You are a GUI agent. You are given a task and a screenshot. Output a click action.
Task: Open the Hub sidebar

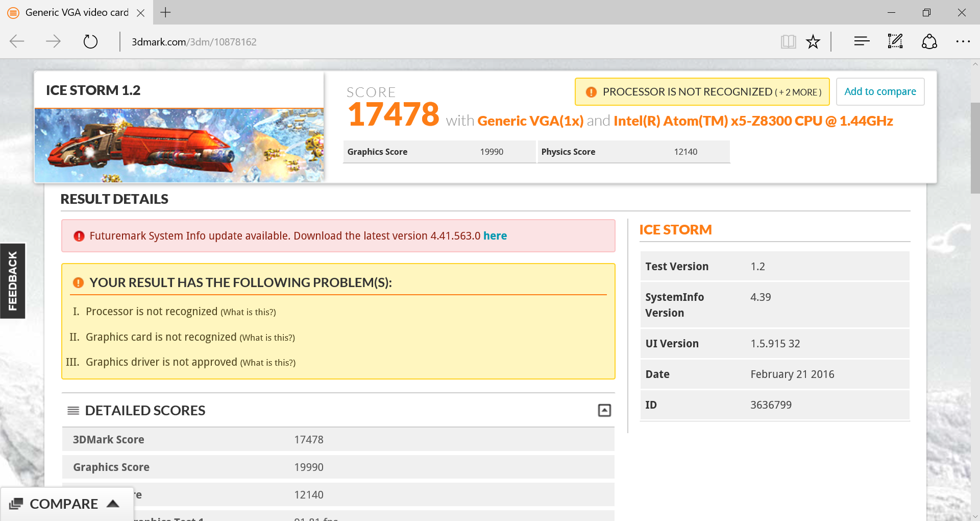pyautogui.click(x=861, y=41)
